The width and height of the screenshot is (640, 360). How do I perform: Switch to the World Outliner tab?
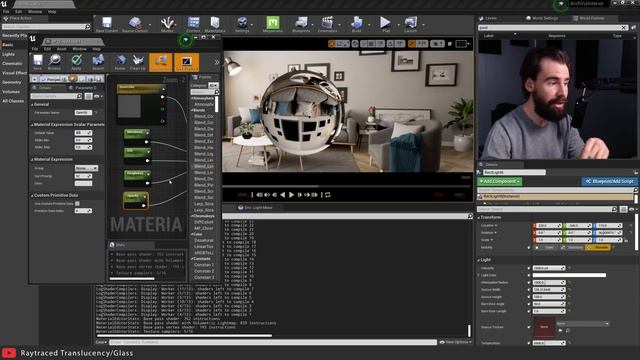tap(591, 18)
